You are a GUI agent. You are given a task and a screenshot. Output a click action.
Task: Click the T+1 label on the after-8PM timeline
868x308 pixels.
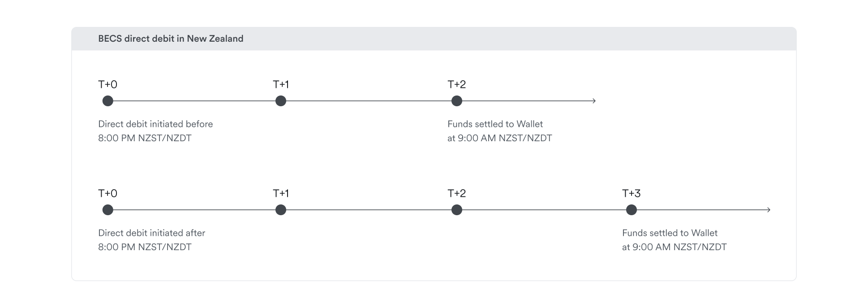point(281,193)
